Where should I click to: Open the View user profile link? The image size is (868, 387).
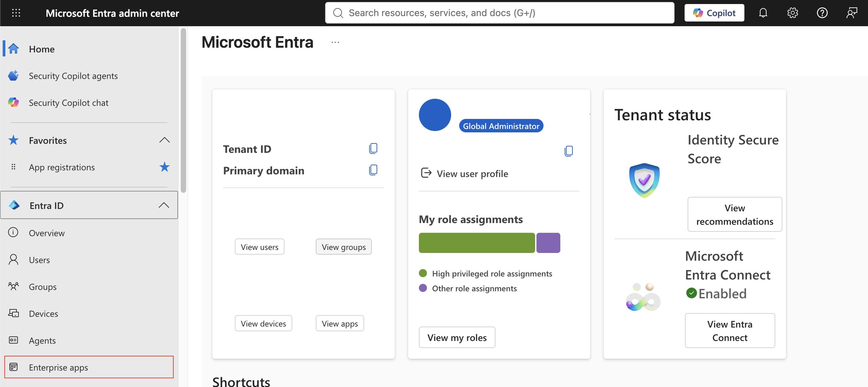coord(472,174)
